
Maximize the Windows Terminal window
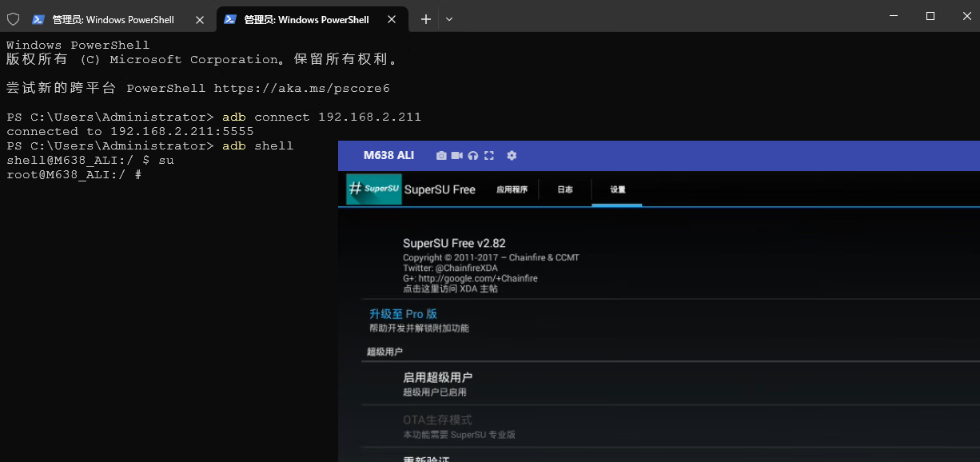tap(930, 16)
